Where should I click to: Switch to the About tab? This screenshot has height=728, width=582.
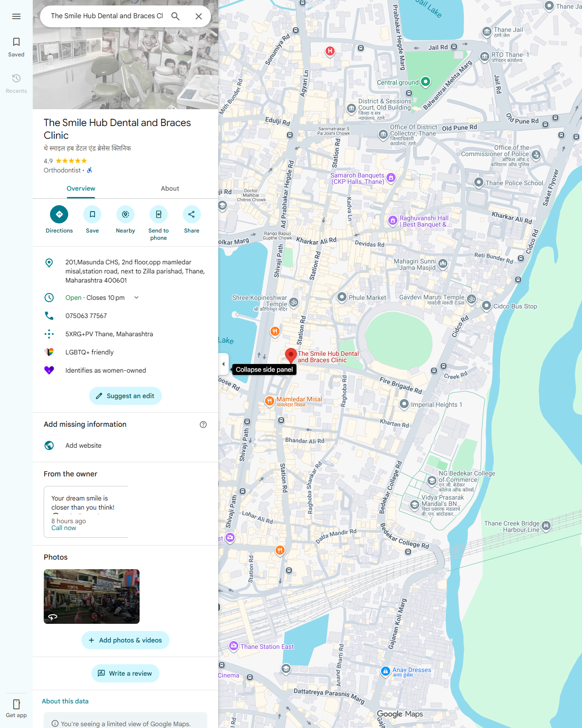pos(170,188)
